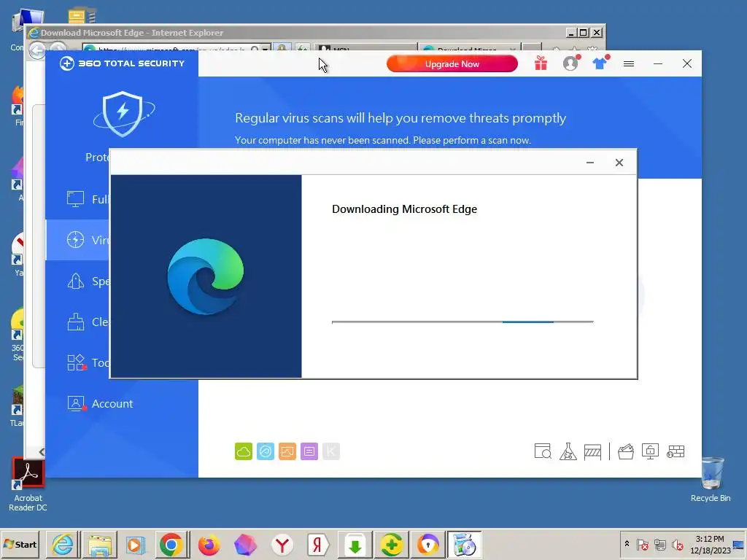Click the Edge download progress bar
747x560 pixels.
[x=462, y=322]
